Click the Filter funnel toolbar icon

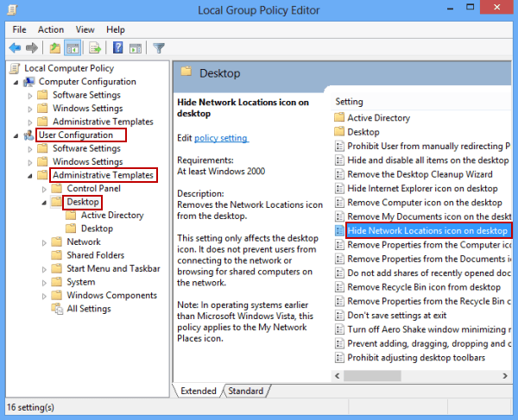(159, 48)
